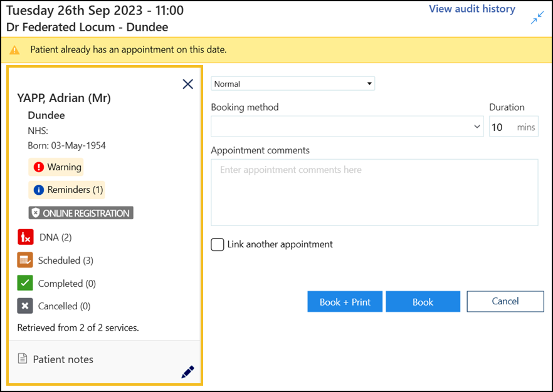
Task: Open the Normal appointment type dropdown
Action: pyautogui.click(x=293, y=84)
